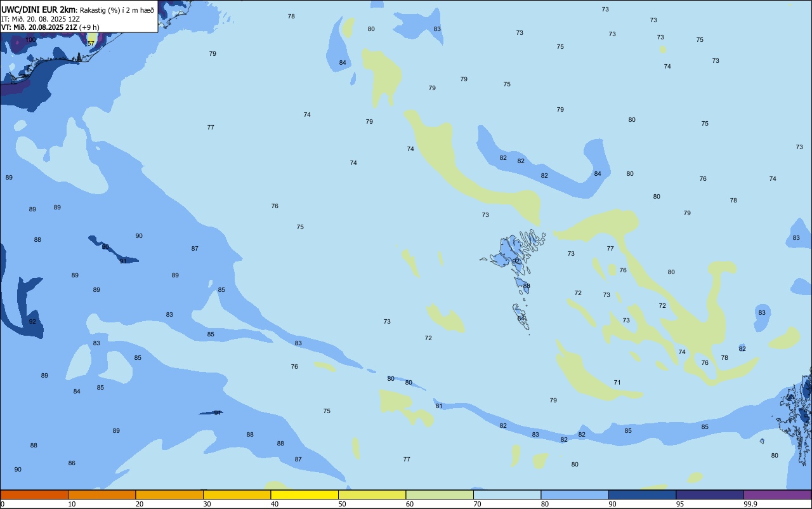Image resolution: width=812 pixels, height=509 pixels.
Task: Click the legend tick label '20'
Action: [140, 505]
